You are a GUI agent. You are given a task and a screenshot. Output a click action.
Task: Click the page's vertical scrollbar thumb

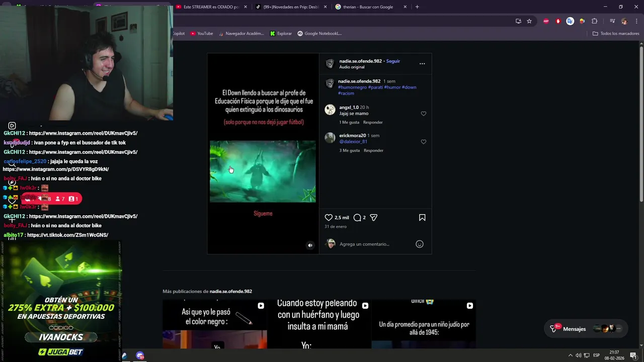click(641, 125)
